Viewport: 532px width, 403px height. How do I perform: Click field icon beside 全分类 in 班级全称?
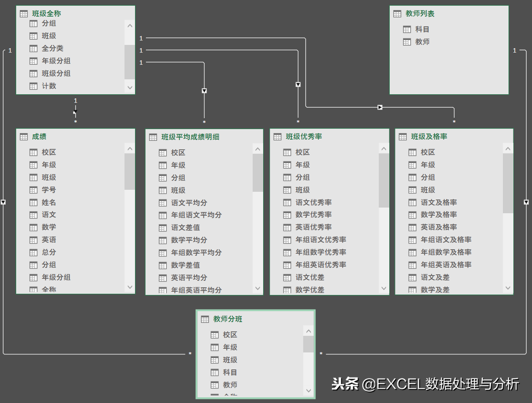pos(34,49)
